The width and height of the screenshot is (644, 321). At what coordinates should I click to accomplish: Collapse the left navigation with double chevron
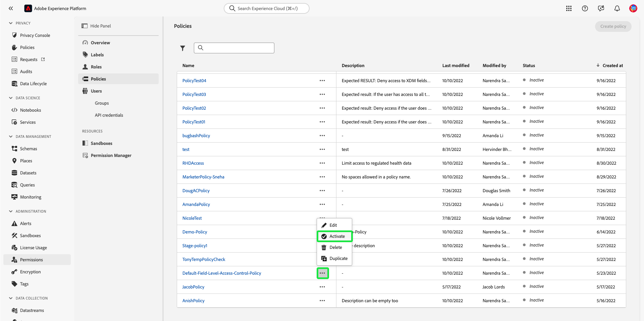point(11,8)
